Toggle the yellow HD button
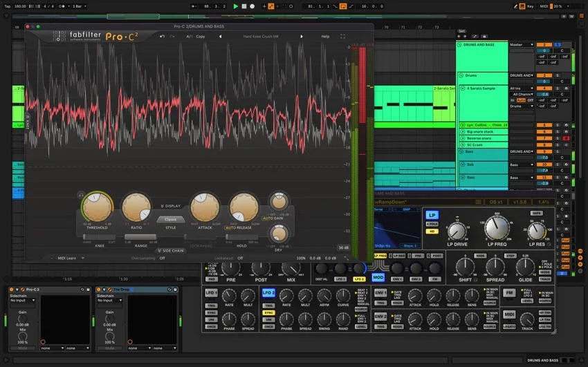Viewport: 588px width, 367px height. [432, 232]
